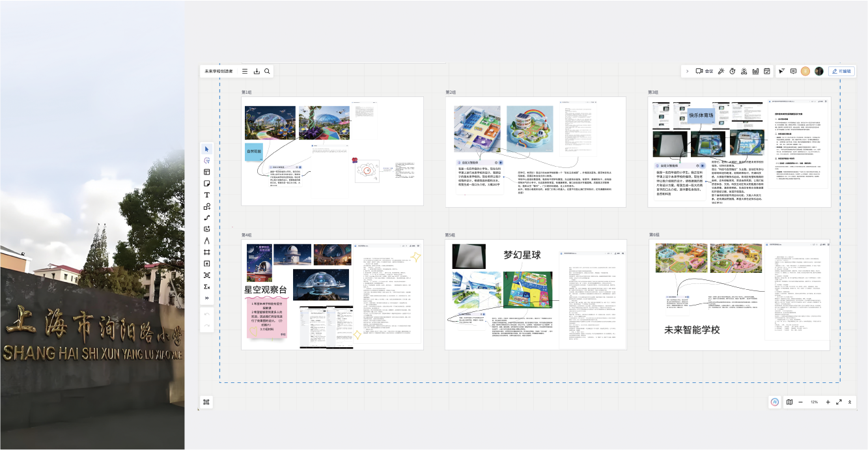Click the dark photo user avatar

(819, 71)
